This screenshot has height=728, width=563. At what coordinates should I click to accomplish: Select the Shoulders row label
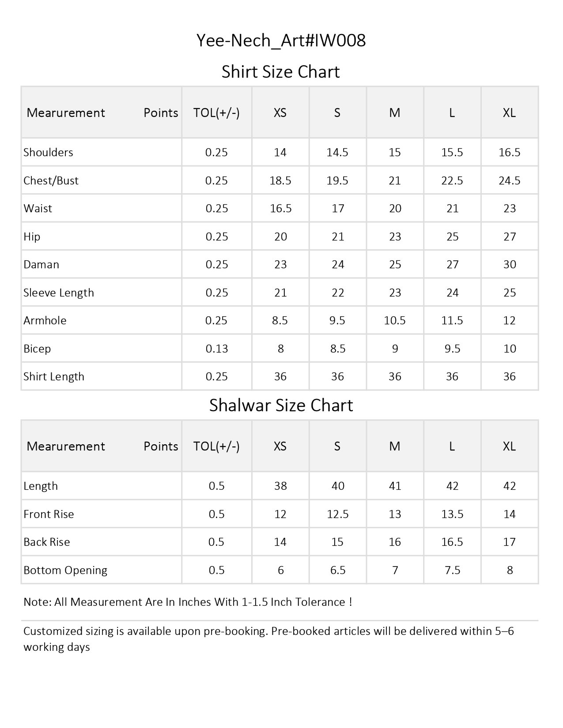[x=48, y=152]
